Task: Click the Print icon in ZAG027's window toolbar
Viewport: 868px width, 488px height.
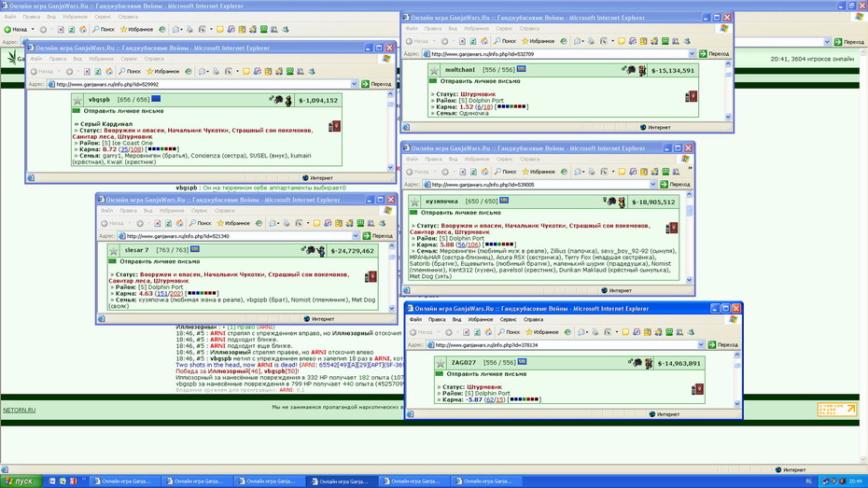Action: click(595, 332)
